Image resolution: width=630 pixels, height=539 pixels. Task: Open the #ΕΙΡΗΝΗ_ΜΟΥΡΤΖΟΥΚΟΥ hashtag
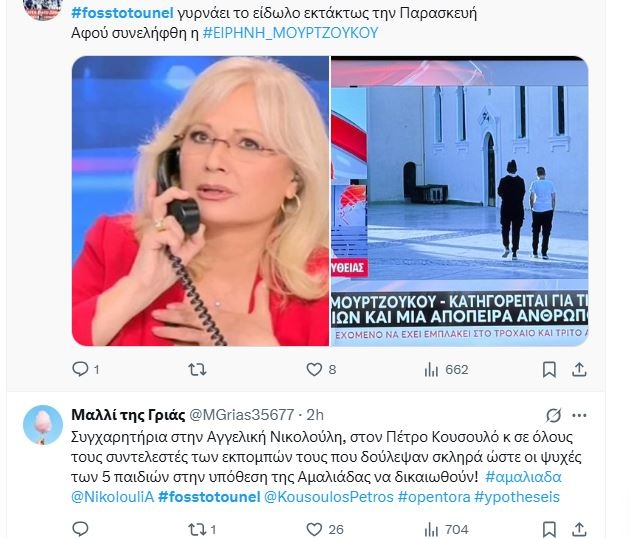coord(290,33)
